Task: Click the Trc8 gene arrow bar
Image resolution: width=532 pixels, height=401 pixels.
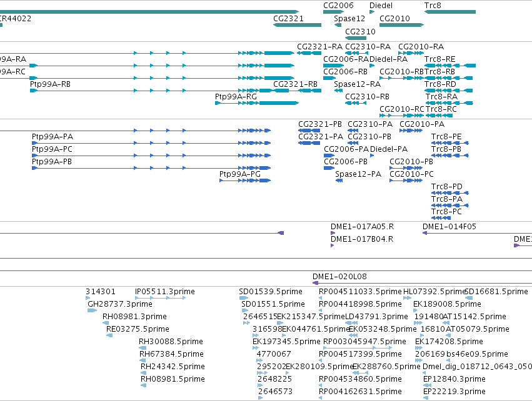Action: tap(450, 12)
